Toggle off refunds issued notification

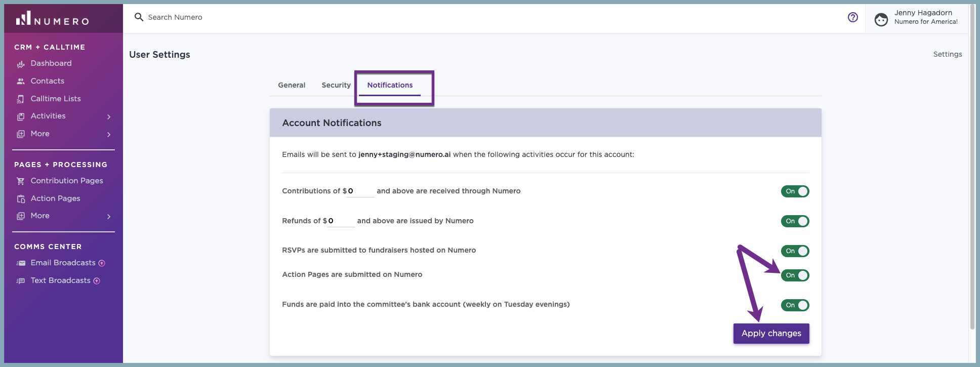coord(795,221)
